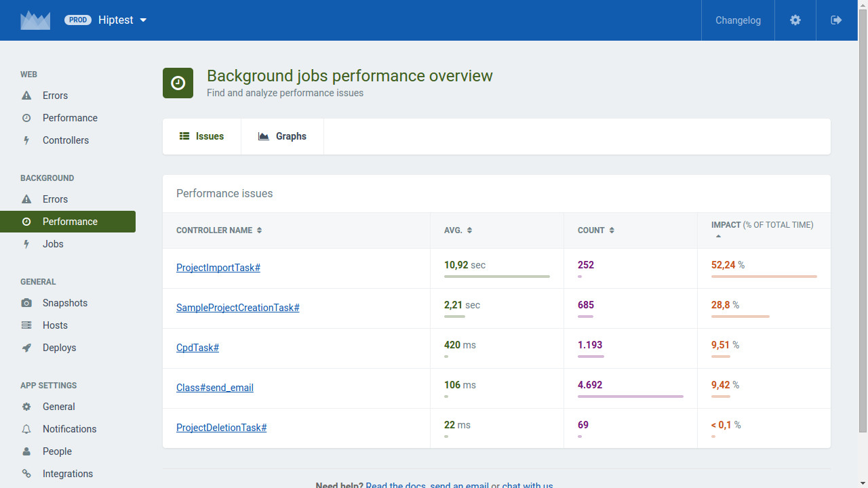Switch to the Graphs tab
Screen dimensions: 868x488
coord(282,136)
